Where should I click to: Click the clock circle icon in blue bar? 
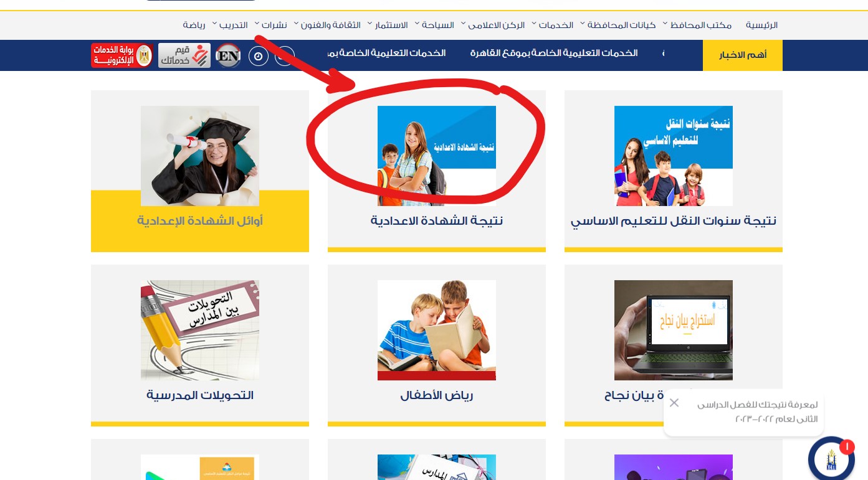click(259, 56)
